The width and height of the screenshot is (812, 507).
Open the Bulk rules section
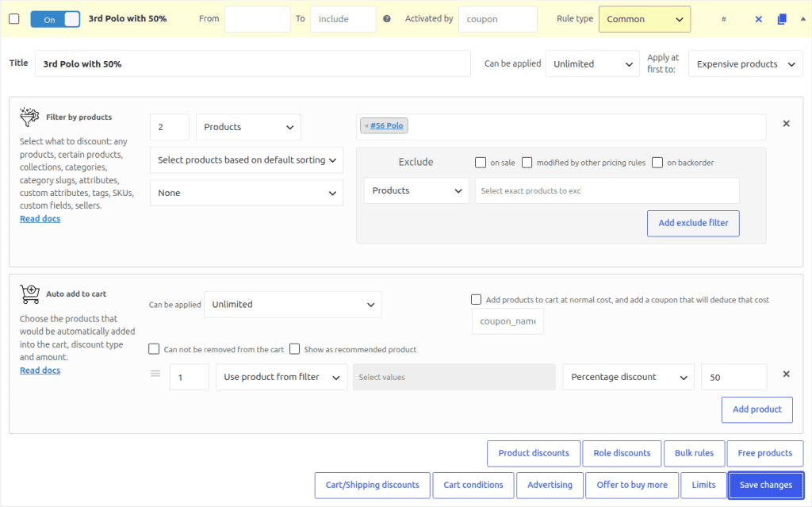point(694,453)
